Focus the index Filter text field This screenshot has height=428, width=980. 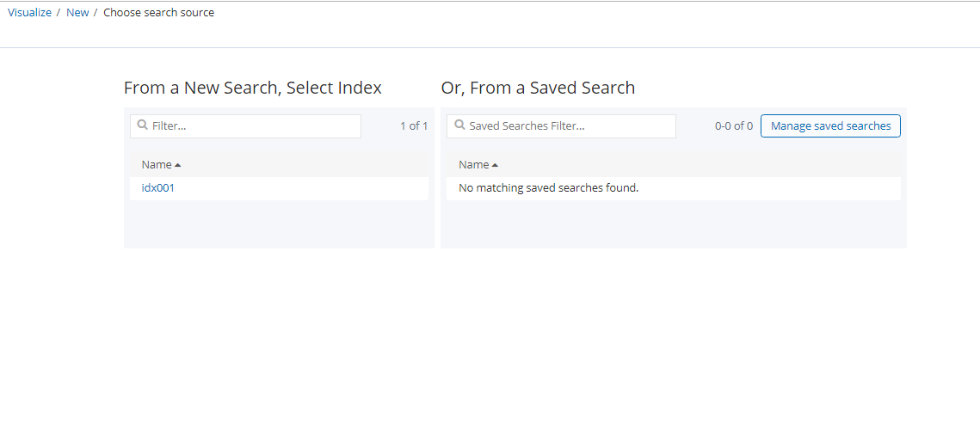tap(254, 126)
